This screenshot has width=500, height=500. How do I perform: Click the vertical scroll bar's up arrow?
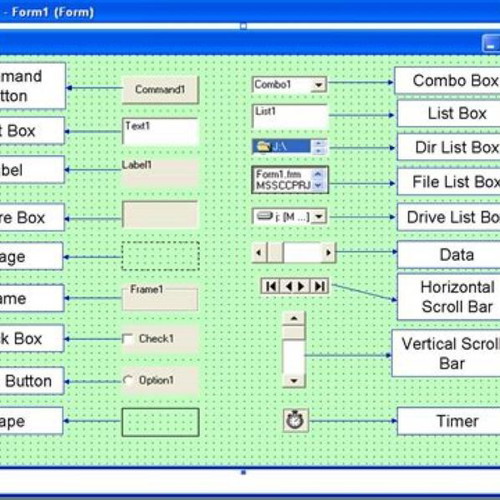click(x=294, y=318)
